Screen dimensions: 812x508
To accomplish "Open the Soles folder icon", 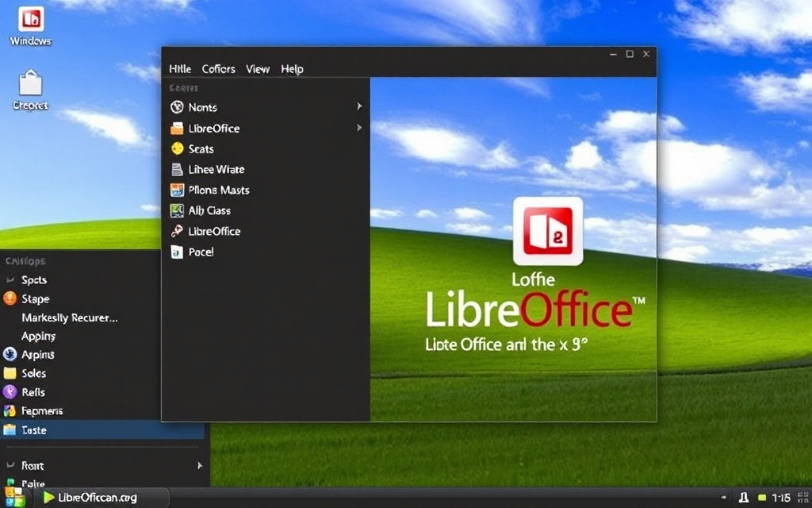I will coord(10,373).
